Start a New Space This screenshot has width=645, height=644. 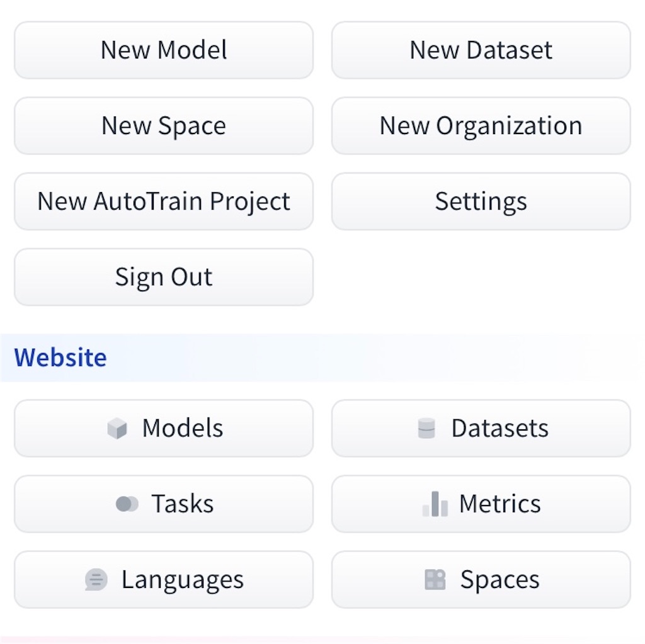(x=164, y=126)
